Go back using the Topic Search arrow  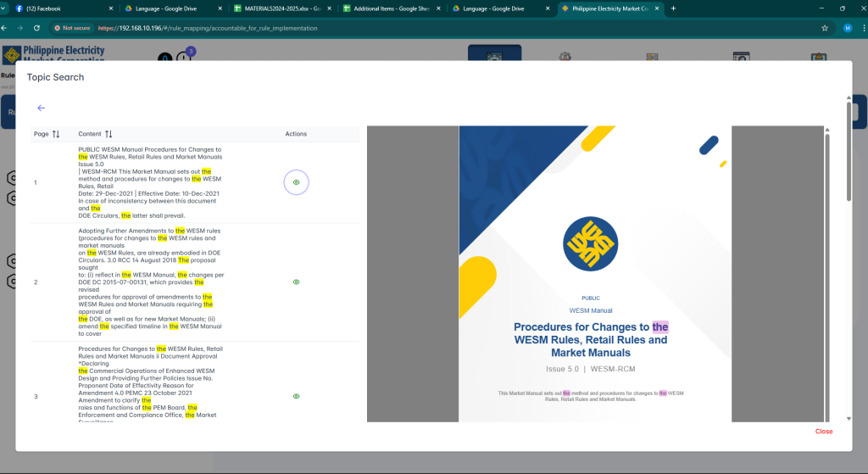(x=41, y=108)
